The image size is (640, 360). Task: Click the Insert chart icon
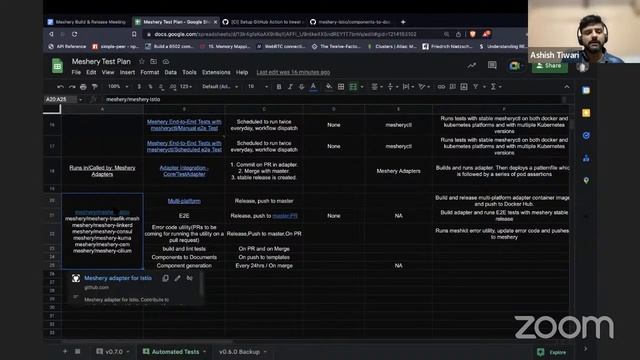(x=464, y=87)
